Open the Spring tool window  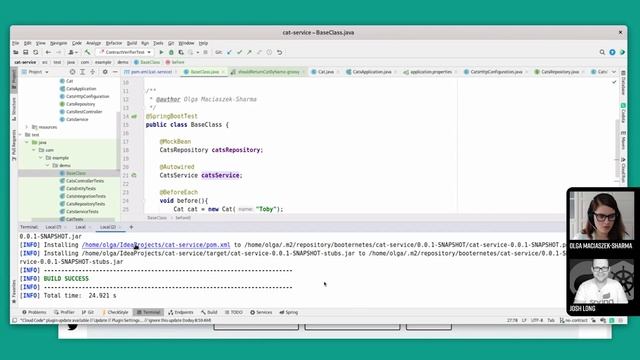pos(289,312)
